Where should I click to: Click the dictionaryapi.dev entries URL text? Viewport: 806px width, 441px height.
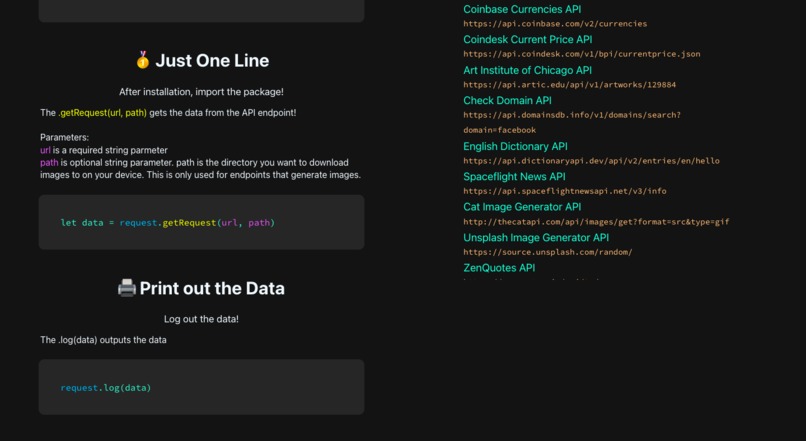point(591,161)
